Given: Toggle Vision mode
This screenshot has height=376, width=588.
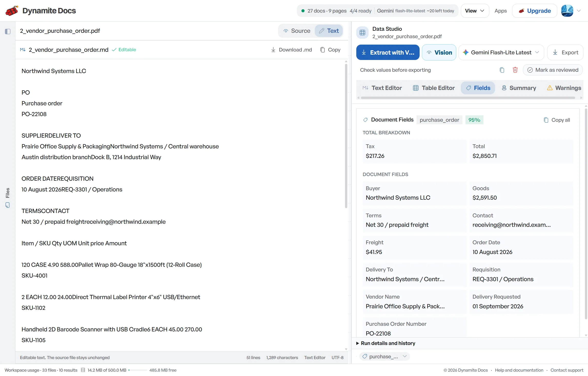Looking at the screenshot, I should [x=439, y=53].
